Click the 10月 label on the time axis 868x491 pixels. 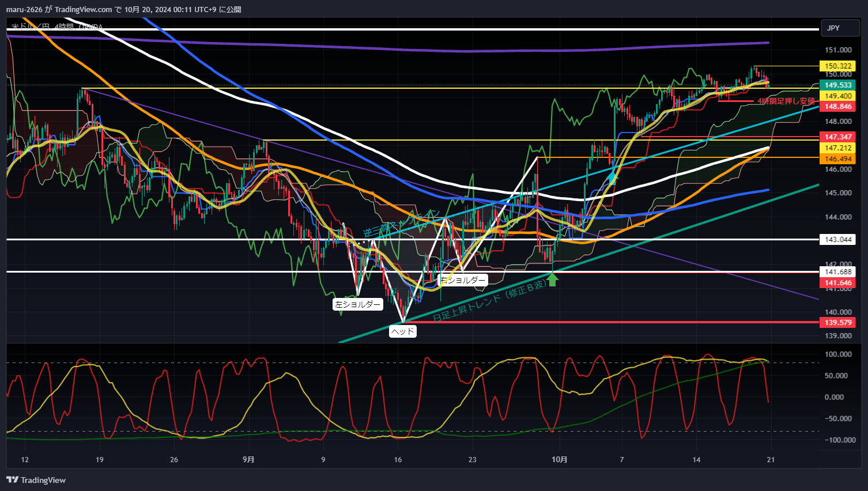tap(559, 459)
